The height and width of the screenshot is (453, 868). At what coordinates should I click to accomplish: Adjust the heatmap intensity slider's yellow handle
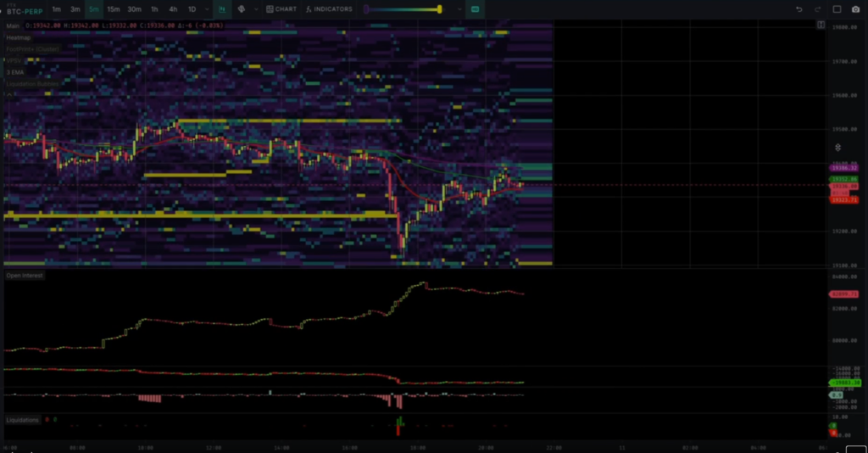point(440,9)
